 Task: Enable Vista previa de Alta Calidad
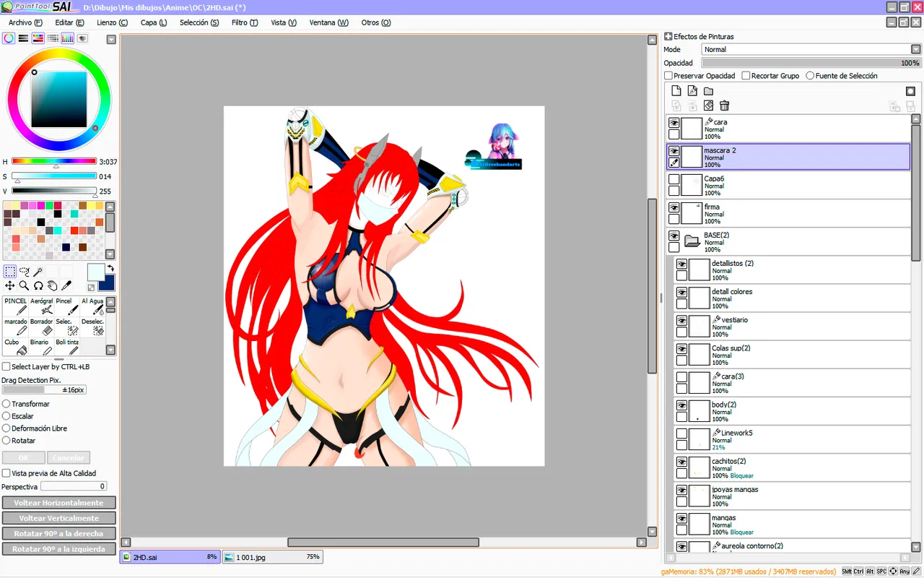(x=6, y=473)
